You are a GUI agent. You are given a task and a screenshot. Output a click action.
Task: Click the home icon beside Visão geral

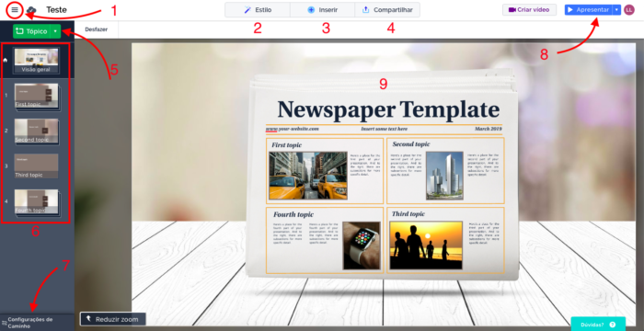coord(6,60)
